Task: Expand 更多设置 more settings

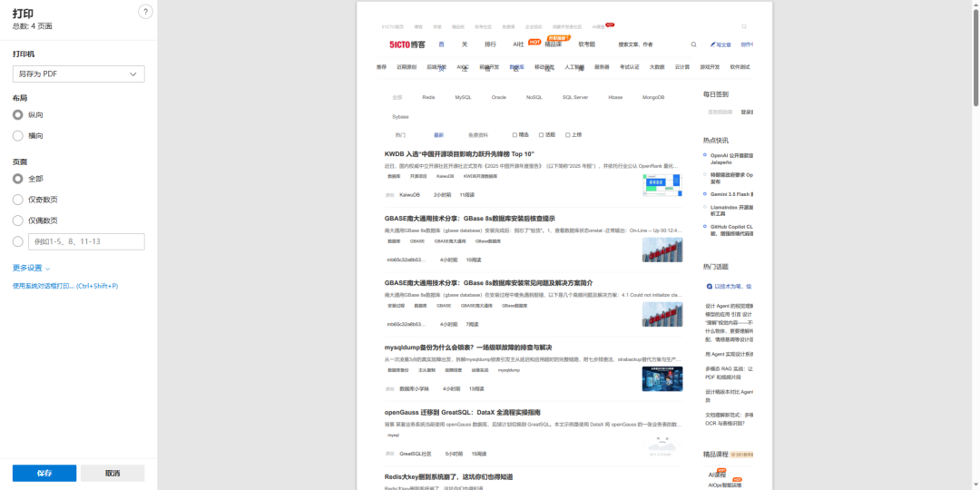Action: (x=31, y=268)
